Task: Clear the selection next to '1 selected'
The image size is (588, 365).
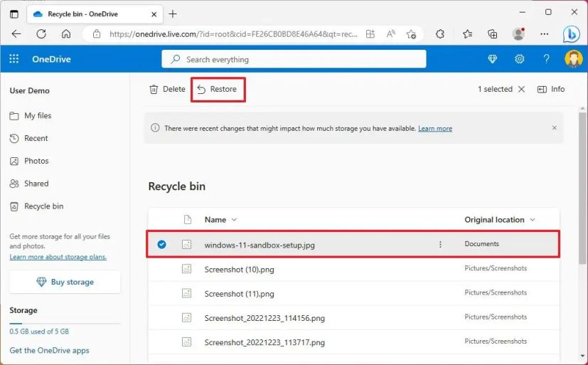Action: pos(521,89)
